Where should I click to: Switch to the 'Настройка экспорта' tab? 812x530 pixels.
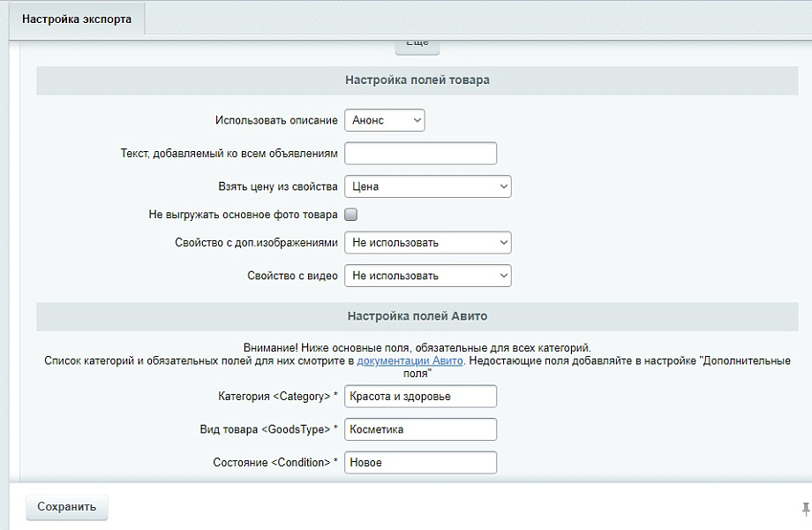[x=76, y=19]
